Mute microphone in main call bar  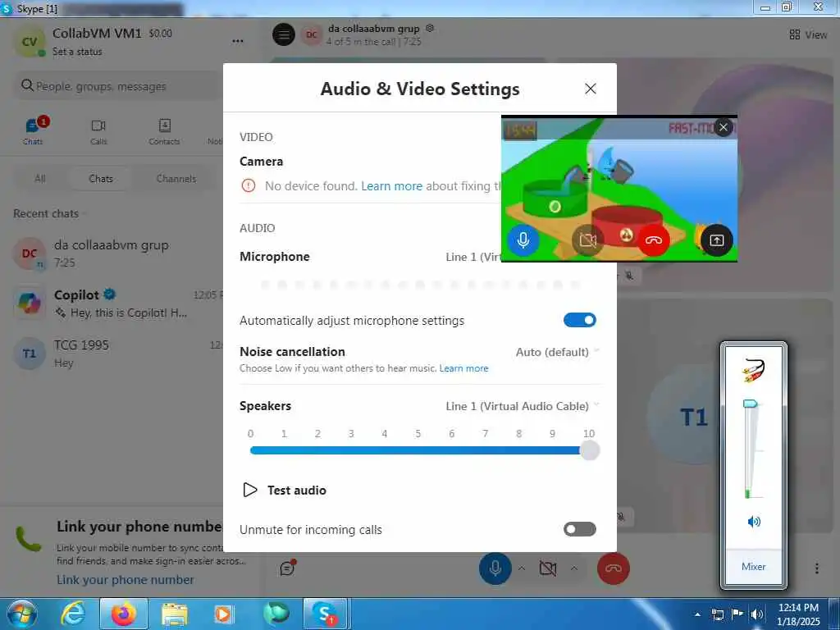(495, 568)
